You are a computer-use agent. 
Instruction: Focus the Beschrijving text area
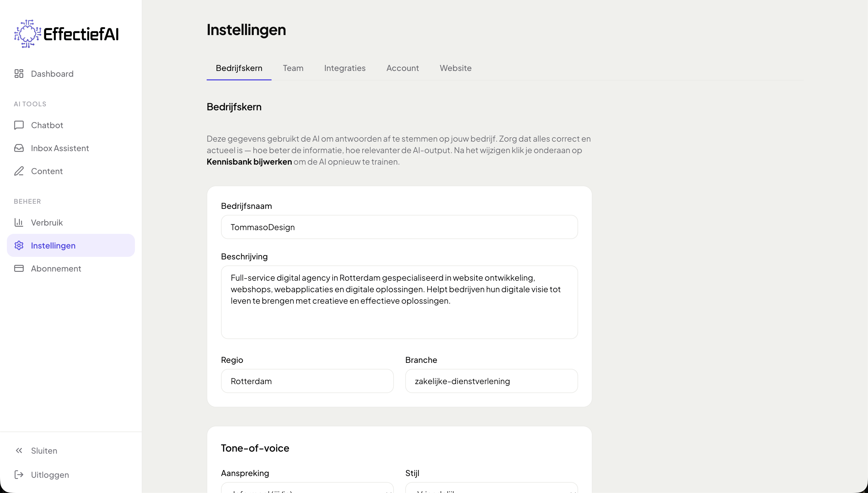(399, 302)
